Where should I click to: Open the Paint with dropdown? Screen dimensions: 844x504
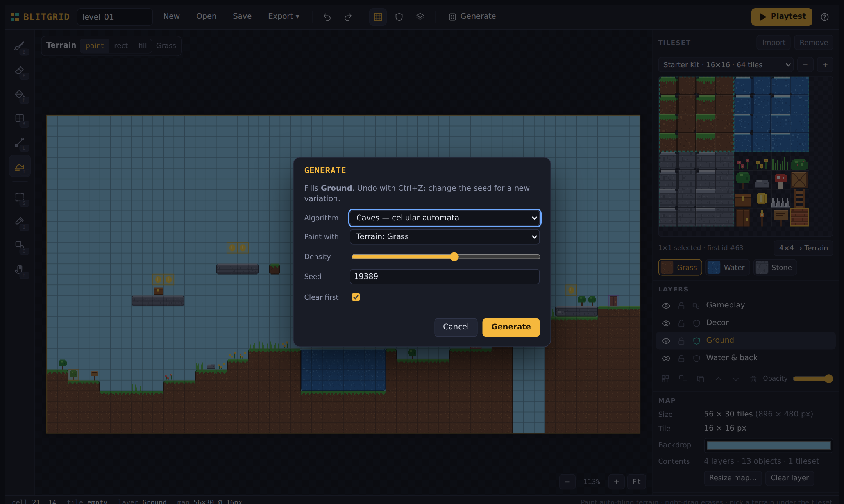(x=445, y=237)
